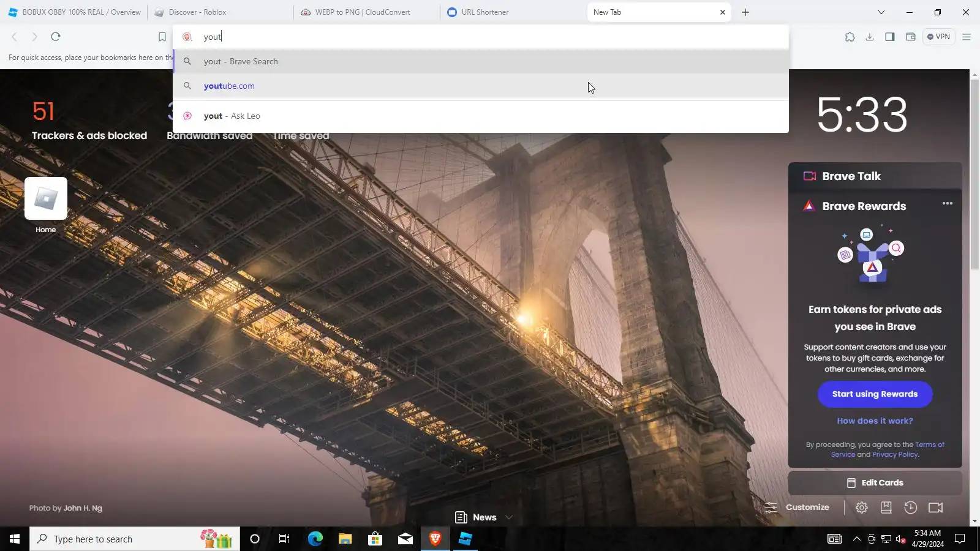Open photographer John H. Ng credit link

coord(83,508)
